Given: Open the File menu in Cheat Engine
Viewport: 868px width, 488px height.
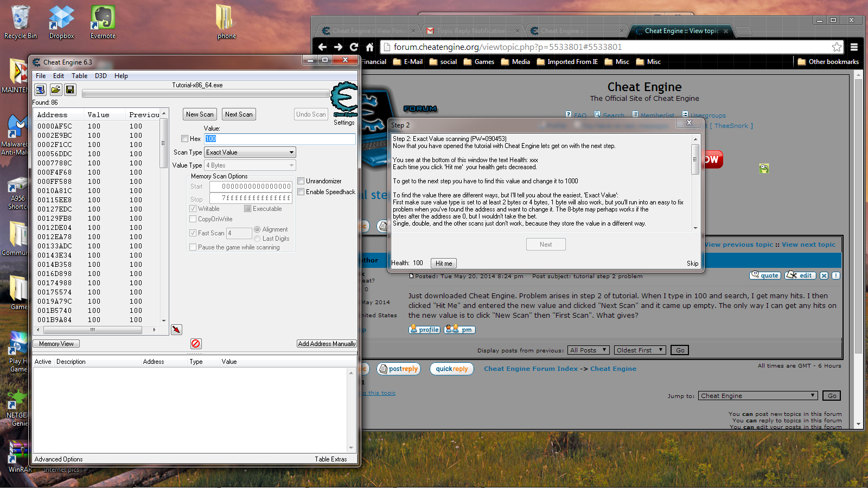Looking at the screenshot, I should tap(41, 76).
